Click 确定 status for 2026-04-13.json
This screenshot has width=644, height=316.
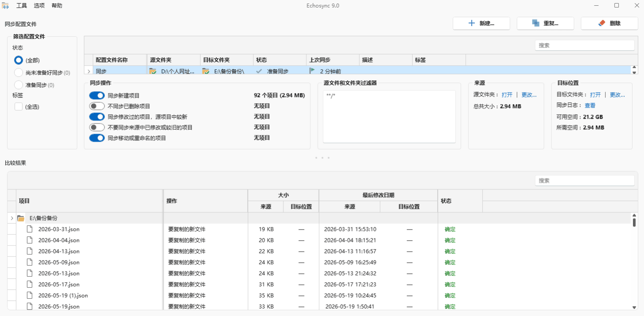pos(450,251)
